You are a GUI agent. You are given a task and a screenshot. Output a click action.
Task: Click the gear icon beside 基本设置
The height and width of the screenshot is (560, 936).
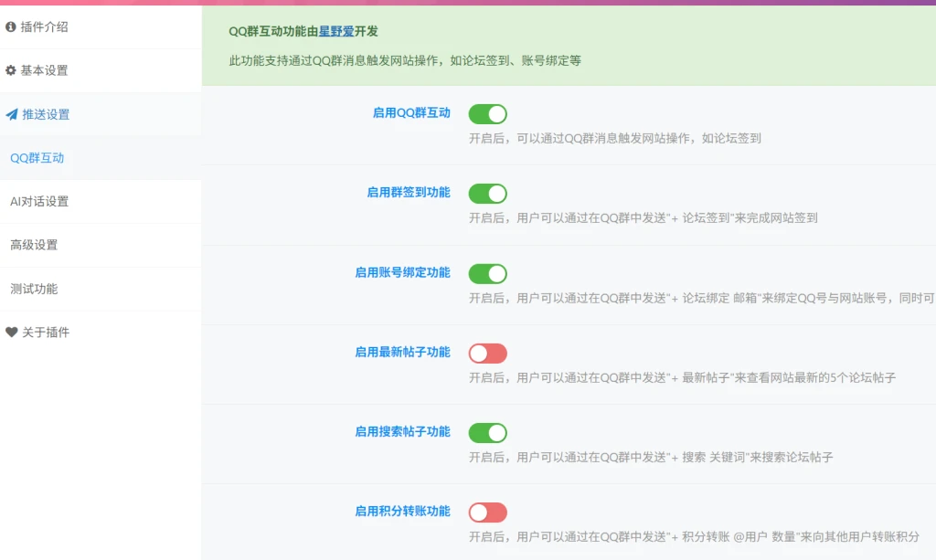11,70
